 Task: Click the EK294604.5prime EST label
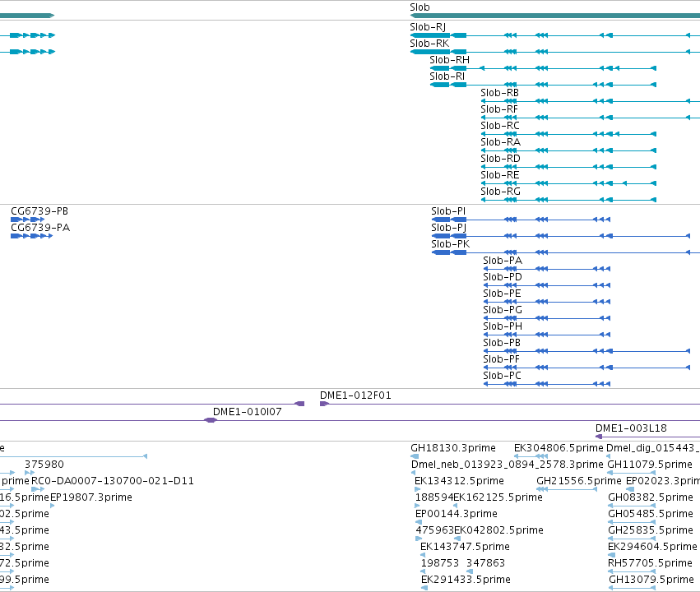(x=652, y=547)
